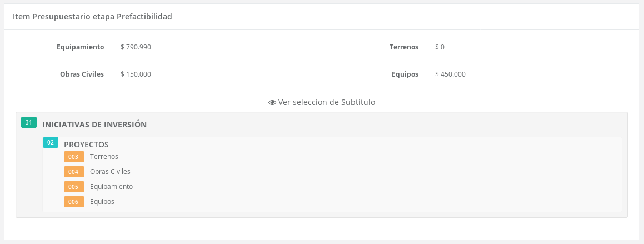Click the orange 006 code badge
The image size is (644, 244).
(74, 202)
